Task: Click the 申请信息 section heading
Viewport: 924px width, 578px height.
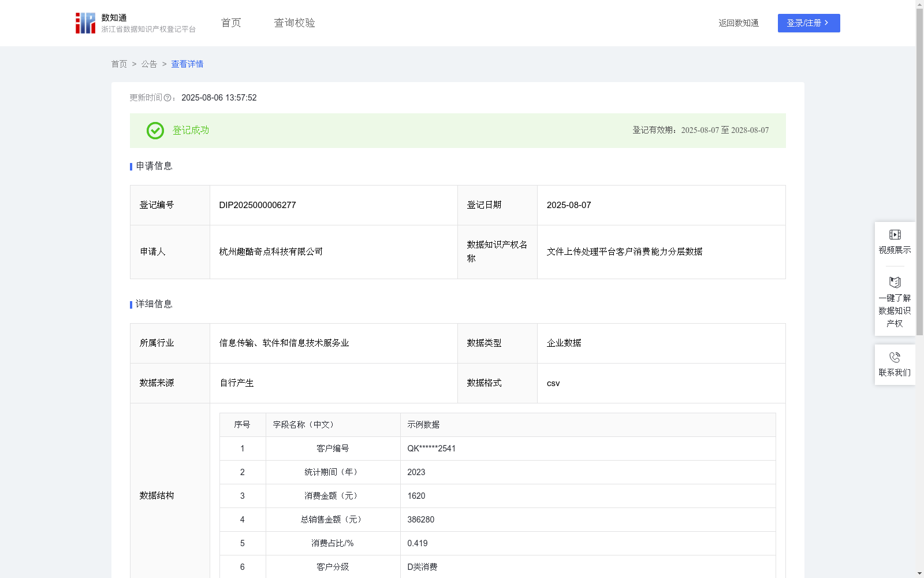Action: pyautogui.click(x=154, y=166)
